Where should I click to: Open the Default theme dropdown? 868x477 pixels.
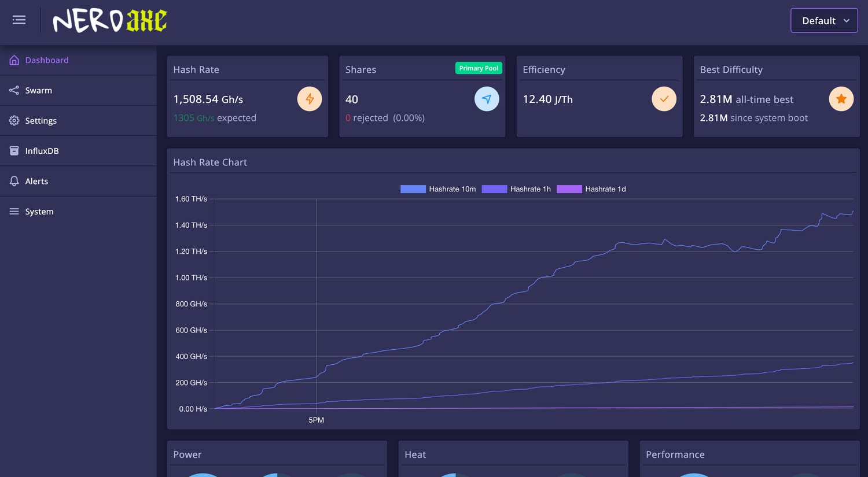coord(823,21)
